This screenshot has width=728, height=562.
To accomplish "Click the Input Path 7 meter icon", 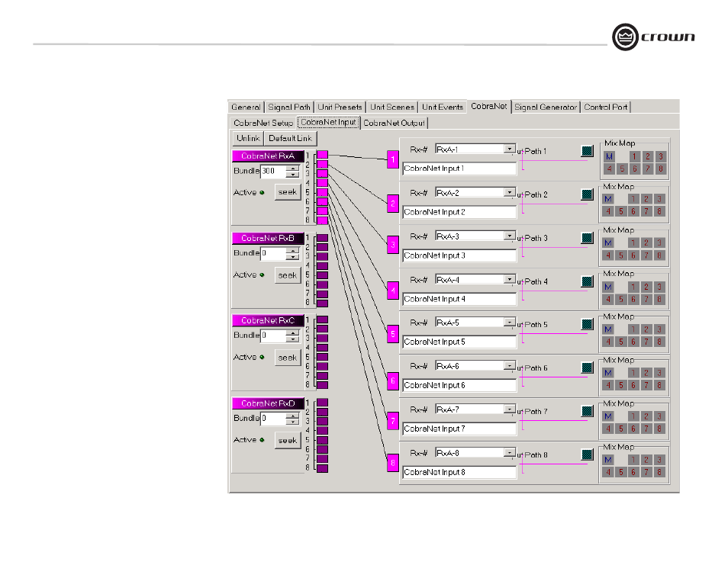I will (x=588, y=411).
